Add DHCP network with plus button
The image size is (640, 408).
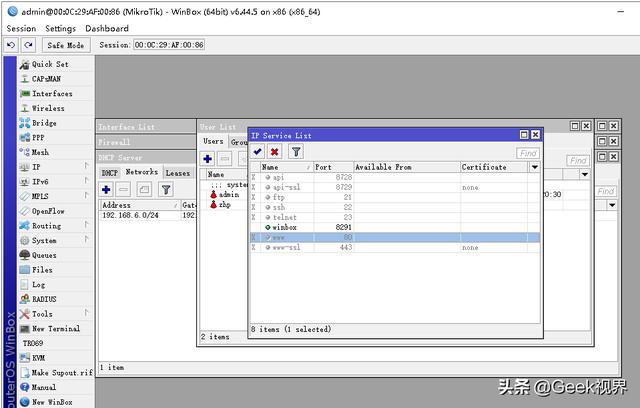pos(106,189)
